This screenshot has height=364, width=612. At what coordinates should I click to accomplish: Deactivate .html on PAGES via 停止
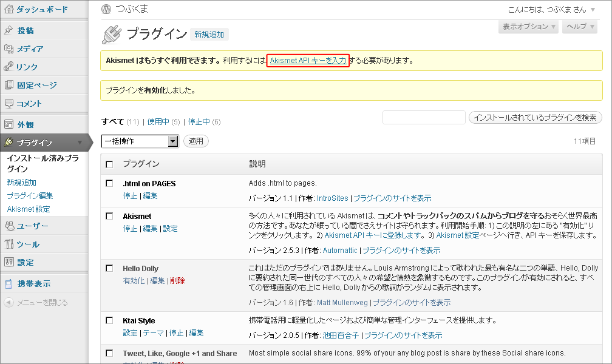coord(130,196)
